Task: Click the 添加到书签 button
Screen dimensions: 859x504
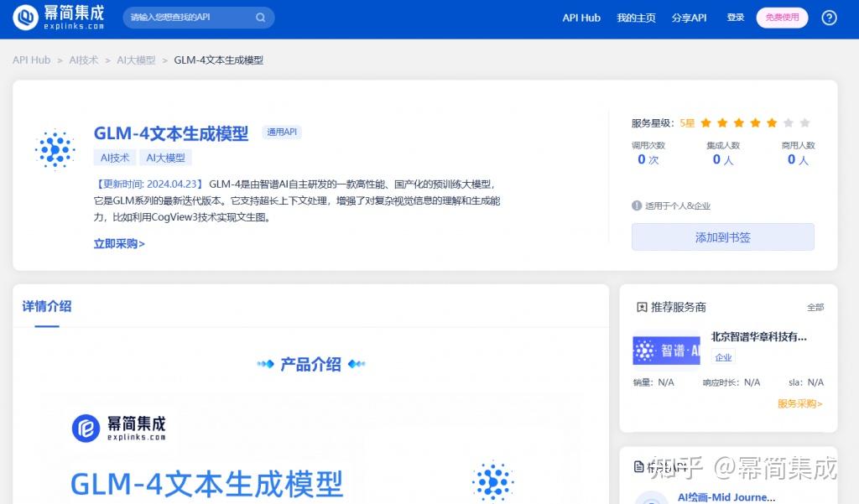Action: (722, 236)
